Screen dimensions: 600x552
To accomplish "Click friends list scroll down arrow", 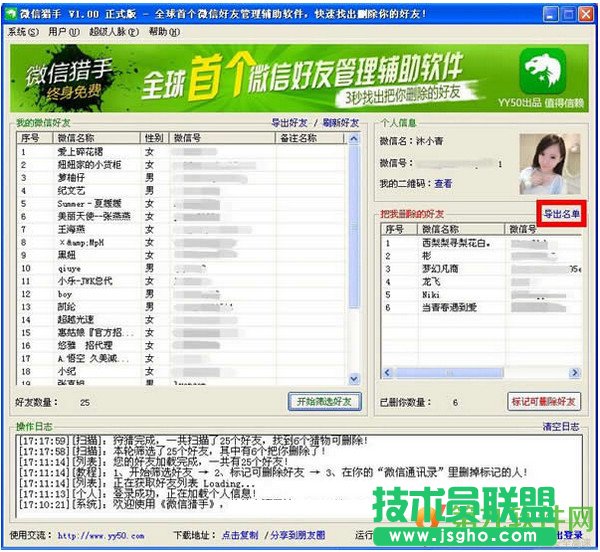I will pyautogui.click(x=354, y=379).
